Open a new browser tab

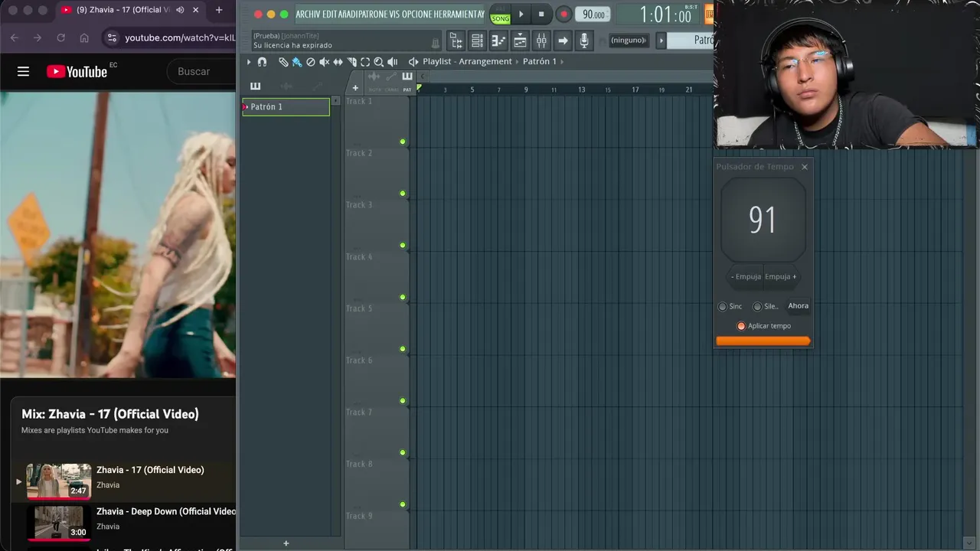[x=219, y=10]
